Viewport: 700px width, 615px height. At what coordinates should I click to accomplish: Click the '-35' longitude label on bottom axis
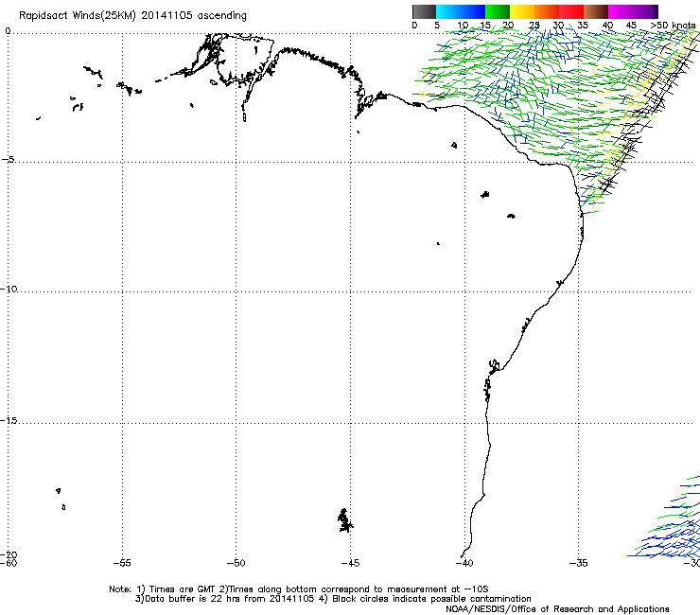pos(579,563)
